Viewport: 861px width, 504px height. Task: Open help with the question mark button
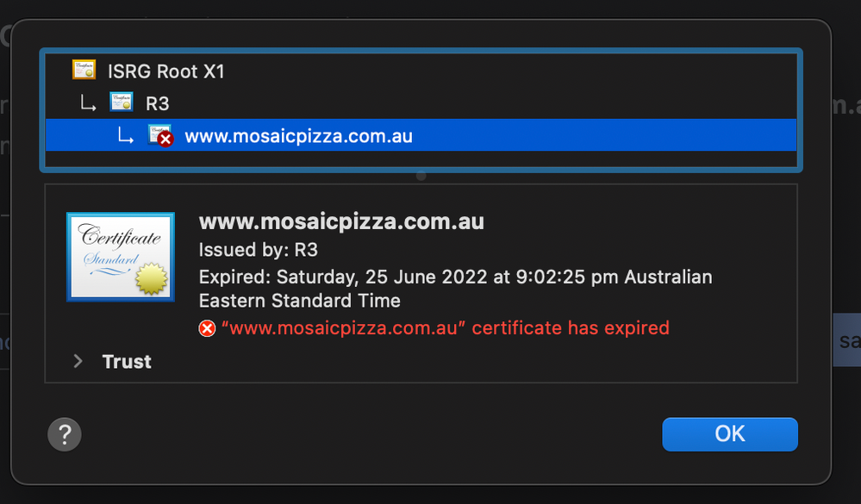coord(65,433)
